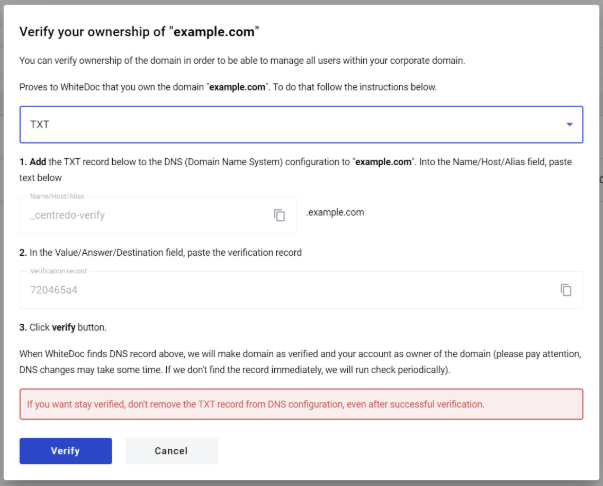
Task: Click the 'Name/Host/Alias' field label
Action: click(x=57, y=196)
